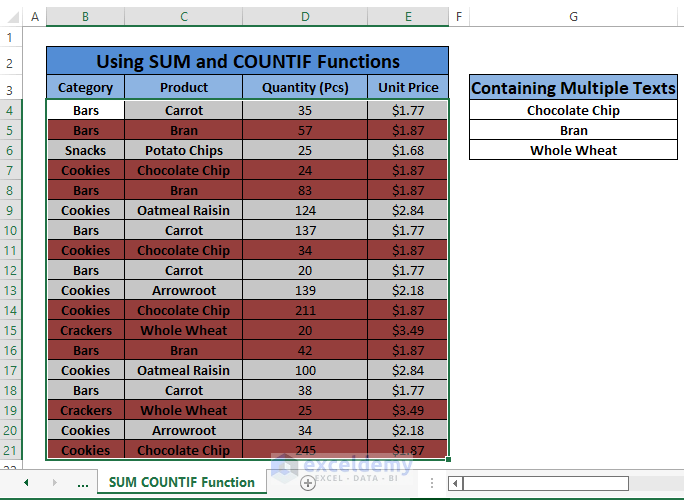Show hidden sheets via ellipsis button
Image resolution: width=684 pixels, height=500 pixels.
coord(83,483)
